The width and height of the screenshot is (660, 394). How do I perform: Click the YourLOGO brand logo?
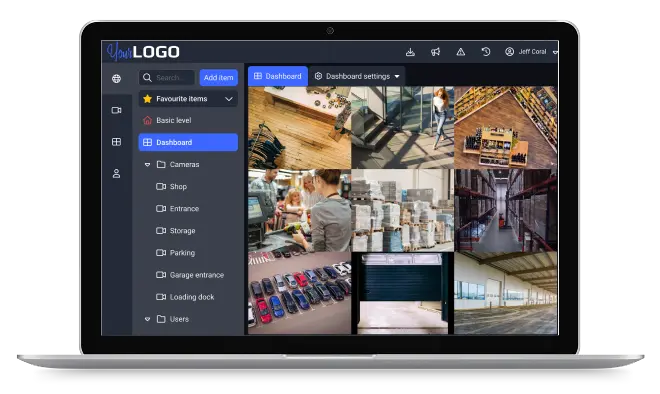click(143, 52)
